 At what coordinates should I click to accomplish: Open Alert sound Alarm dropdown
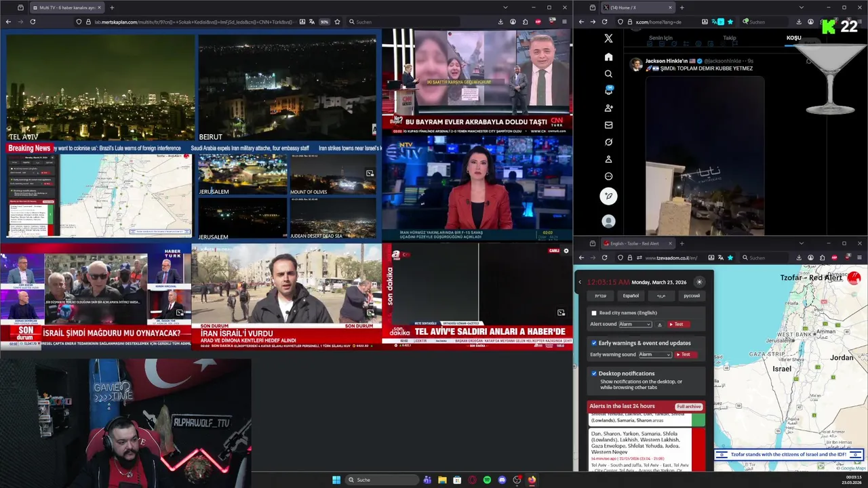[635, 325]
